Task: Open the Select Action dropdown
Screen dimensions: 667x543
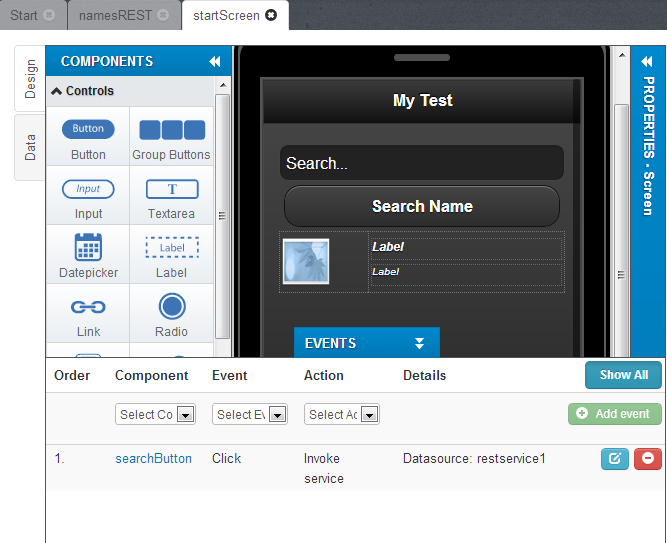Action: [341, 415]
